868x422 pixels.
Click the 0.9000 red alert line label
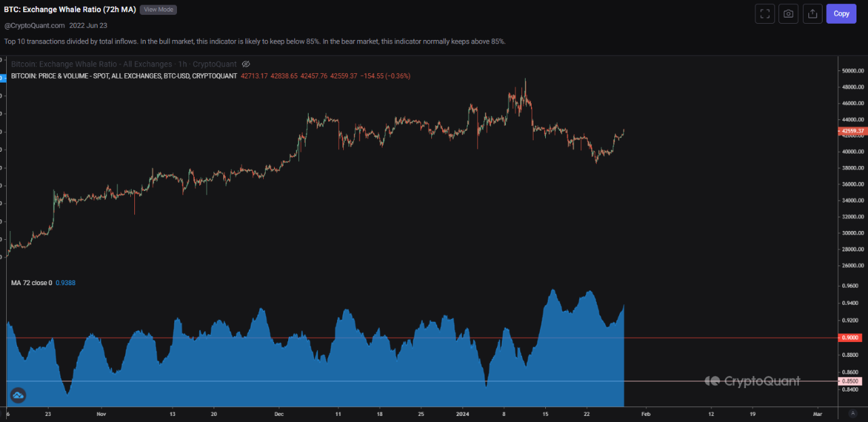tap(850, 337)
